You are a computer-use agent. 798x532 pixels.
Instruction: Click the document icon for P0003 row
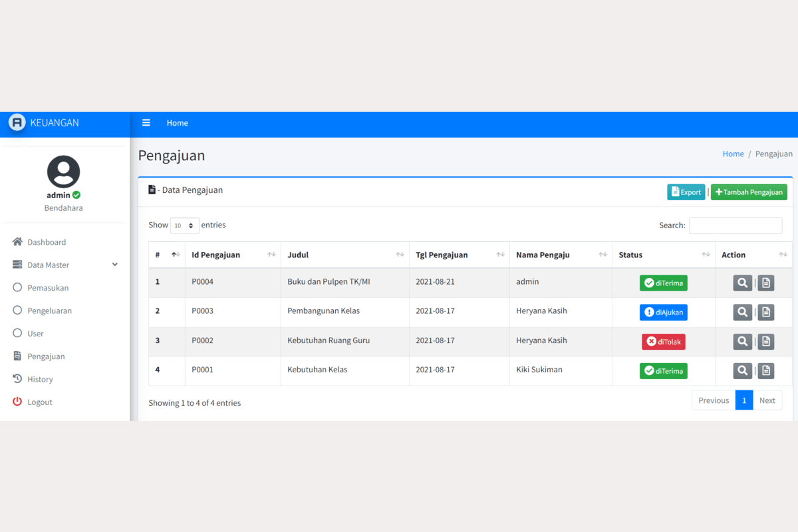coord(766,313)
